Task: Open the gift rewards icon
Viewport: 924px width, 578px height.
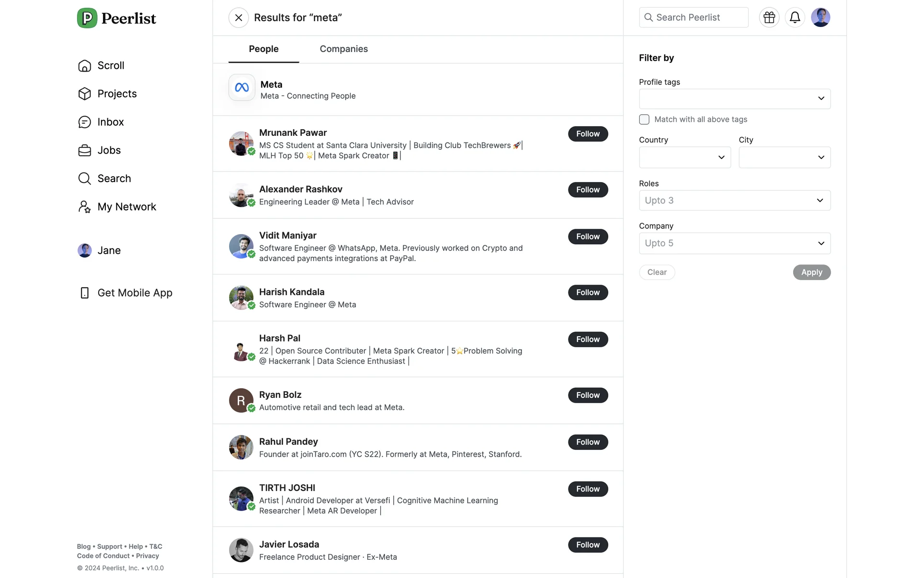Action: (769, 17)
